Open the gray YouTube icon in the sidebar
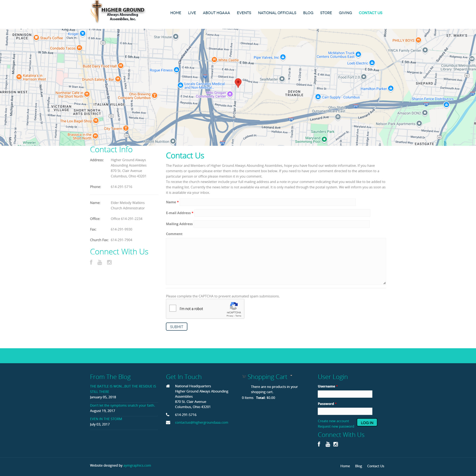This screenshot has height=476, width=476. click(x=100, y=262)
